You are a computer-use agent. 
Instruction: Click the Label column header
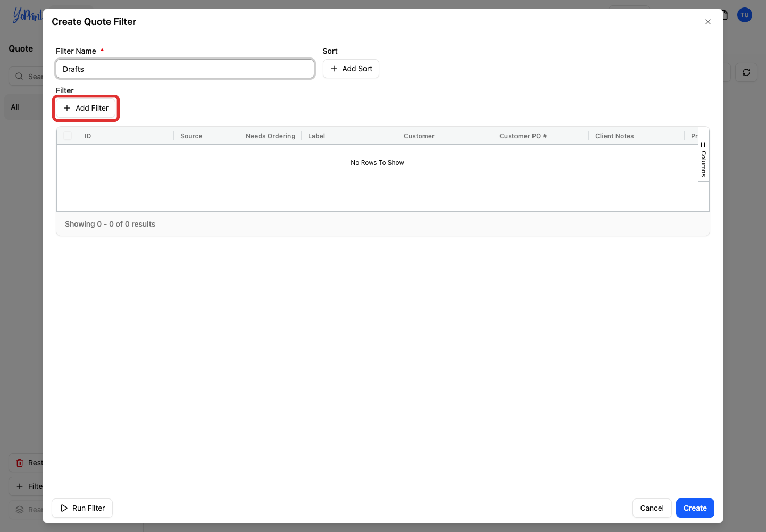[x=317, y=136]
